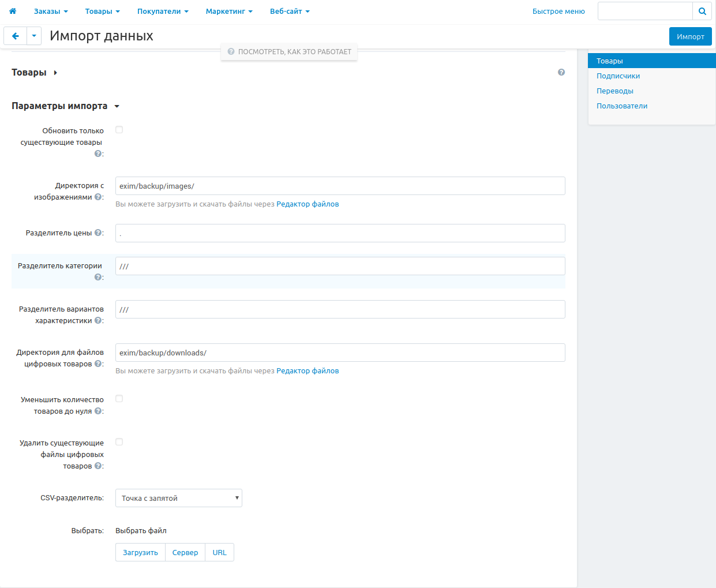Check Удалить существующие файлы цифровых товаров

pyautogui.click(x=119, y=442)
